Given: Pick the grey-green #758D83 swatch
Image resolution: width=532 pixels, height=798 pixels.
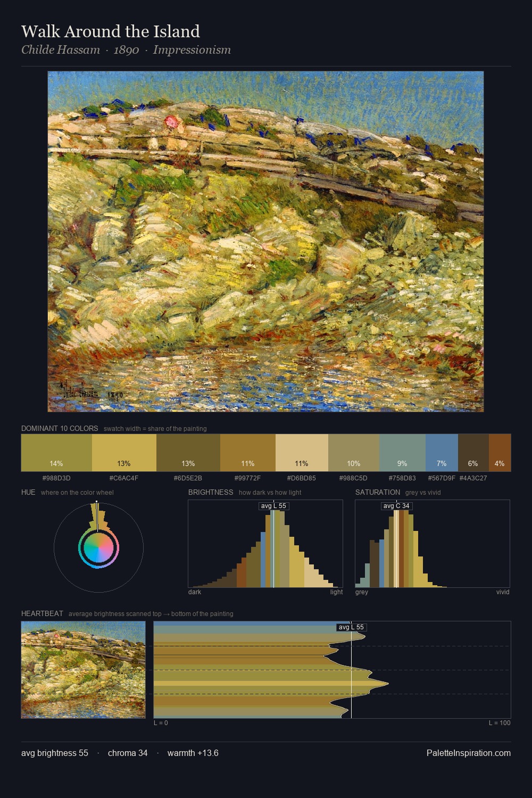Looking at the screenshot, I should (402, 453).
